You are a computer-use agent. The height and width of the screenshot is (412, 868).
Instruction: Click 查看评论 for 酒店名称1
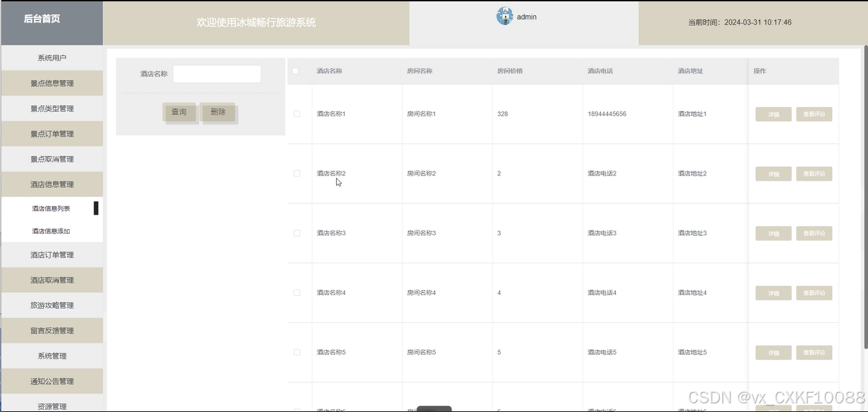(814, 114)
